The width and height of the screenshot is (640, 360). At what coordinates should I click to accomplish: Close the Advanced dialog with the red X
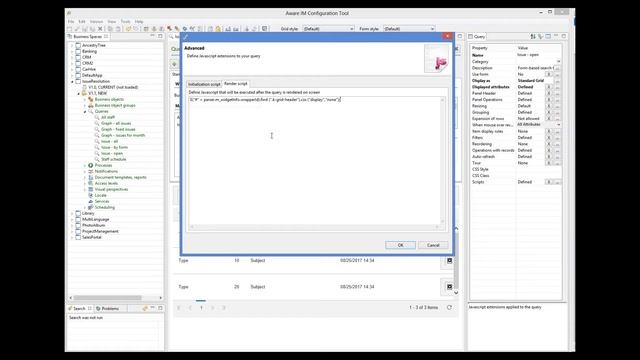pyautogui.click(x=447, y=36)
